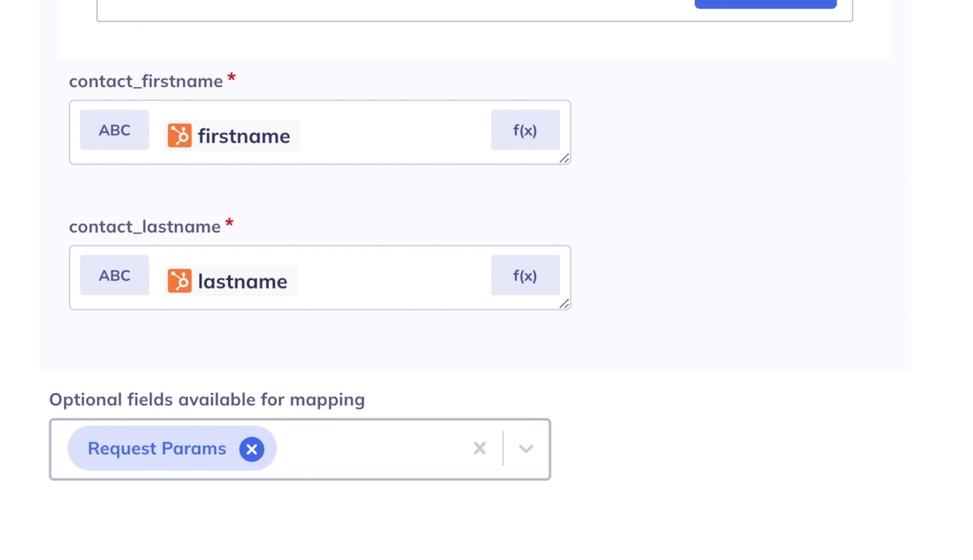Click the ABC type indicator for contact_lastname

click(x=114, y=275)
